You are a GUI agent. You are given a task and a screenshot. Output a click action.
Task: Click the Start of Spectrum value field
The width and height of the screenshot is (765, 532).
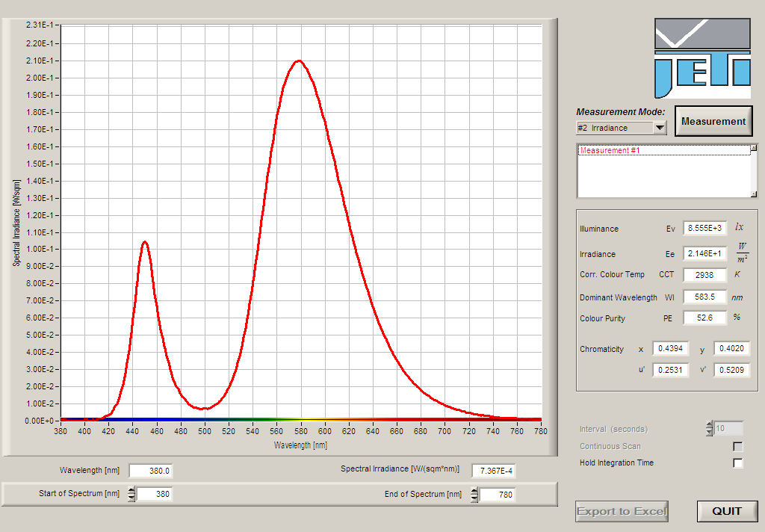click(154, 494)
